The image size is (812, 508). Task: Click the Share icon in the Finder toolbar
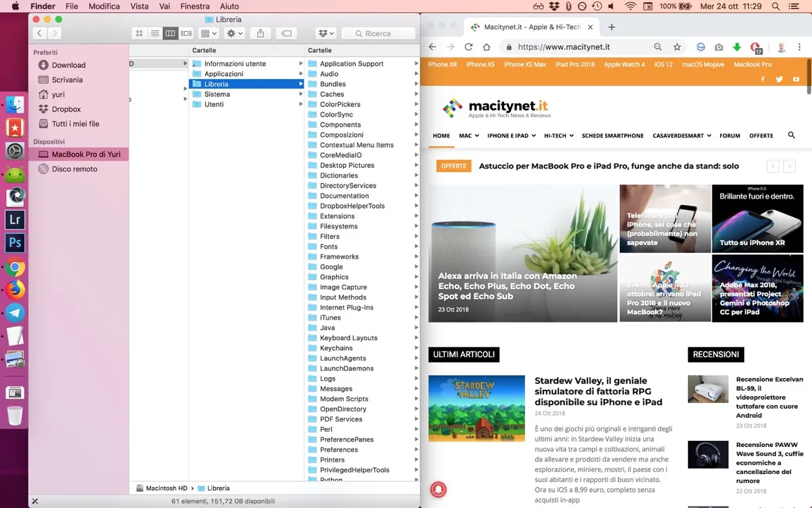261,33
